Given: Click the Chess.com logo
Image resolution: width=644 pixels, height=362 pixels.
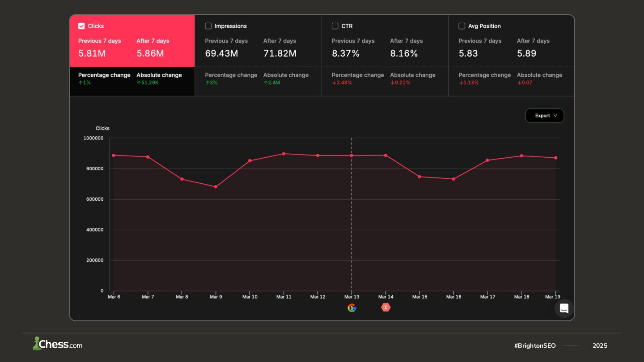Looking at the screenshot, I should [57, 344].
